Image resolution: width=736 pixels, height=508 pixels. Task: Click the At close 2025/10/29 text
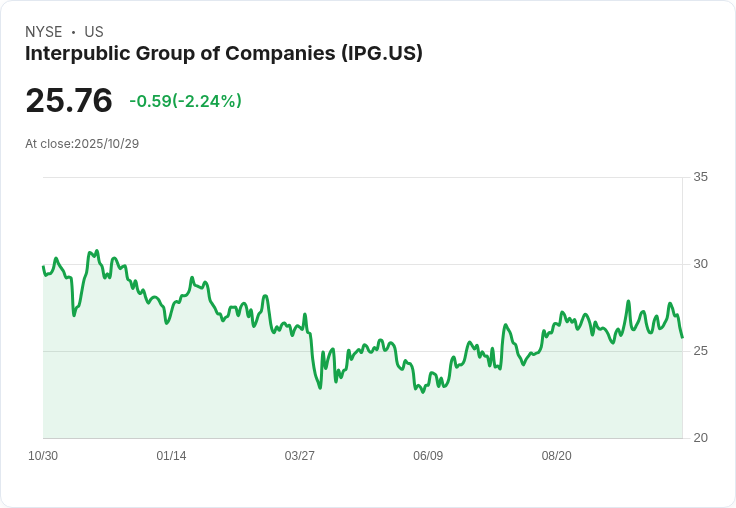point(82,144)
